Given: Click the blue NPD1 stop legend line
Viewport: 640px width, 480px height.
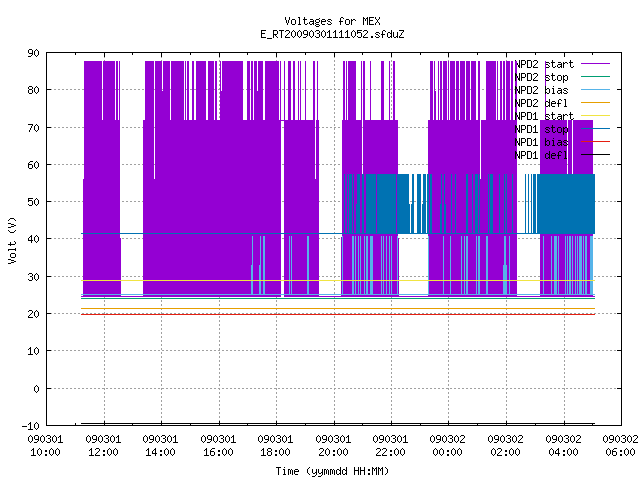Looking at the screenshot, I should [x=595, y=129].
